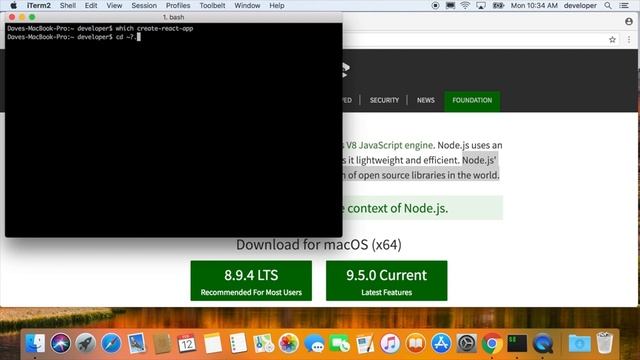This screenshot has height=360, width=640.
Task: Click AirPlay display icon in menu bar
Action: click(x=481, y=5)
